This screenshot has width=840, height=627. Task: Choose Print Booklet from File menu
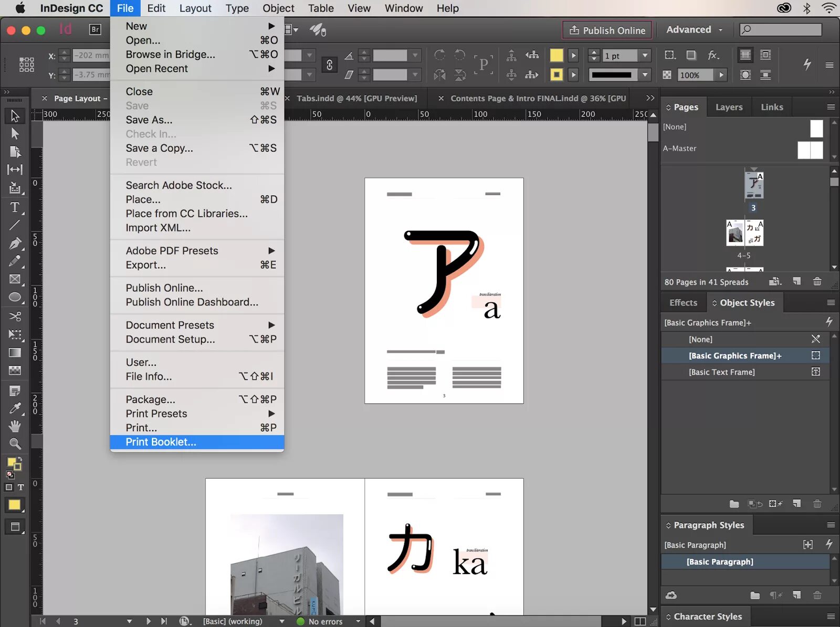point(161,442)
